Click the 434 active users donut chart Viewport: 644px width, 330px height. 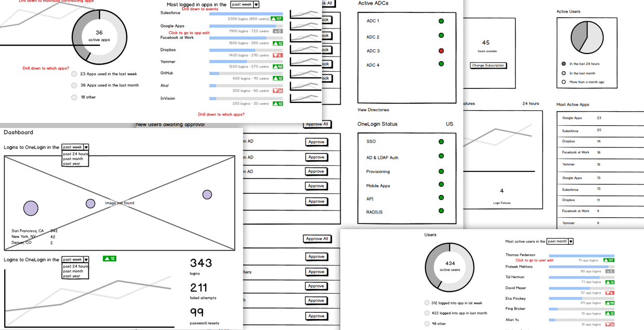pos(450,267)
